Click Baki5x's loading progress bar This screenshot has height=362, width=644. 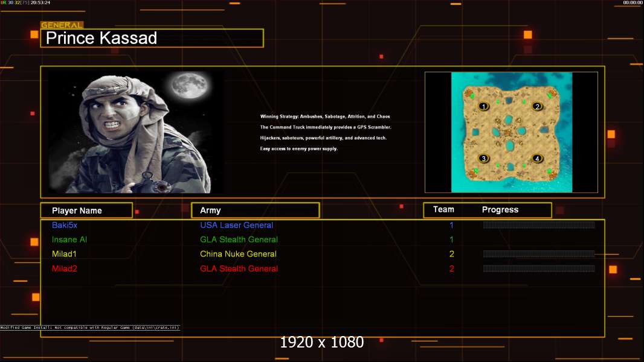tap(539, 224)
